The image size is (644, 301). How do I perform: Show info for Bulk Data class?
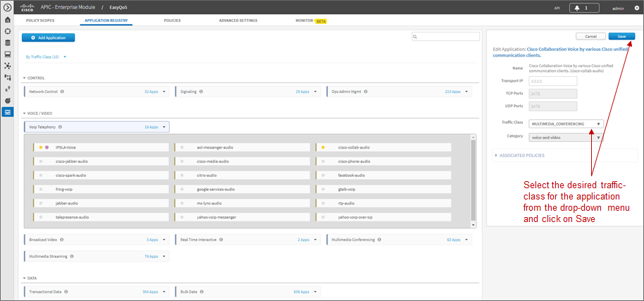(x=202, y=292)
